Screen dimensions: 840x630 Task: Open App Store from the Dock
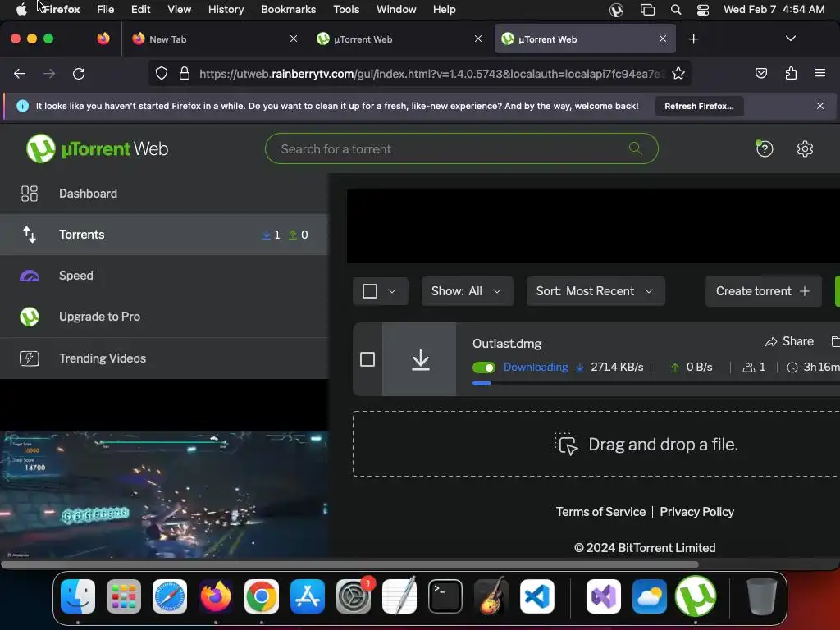(x=308, y=596)
